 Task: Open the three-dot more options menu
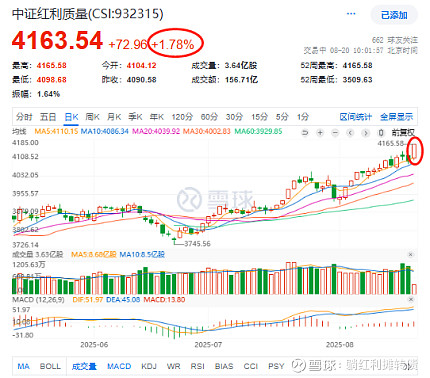(x=351, y=14)
